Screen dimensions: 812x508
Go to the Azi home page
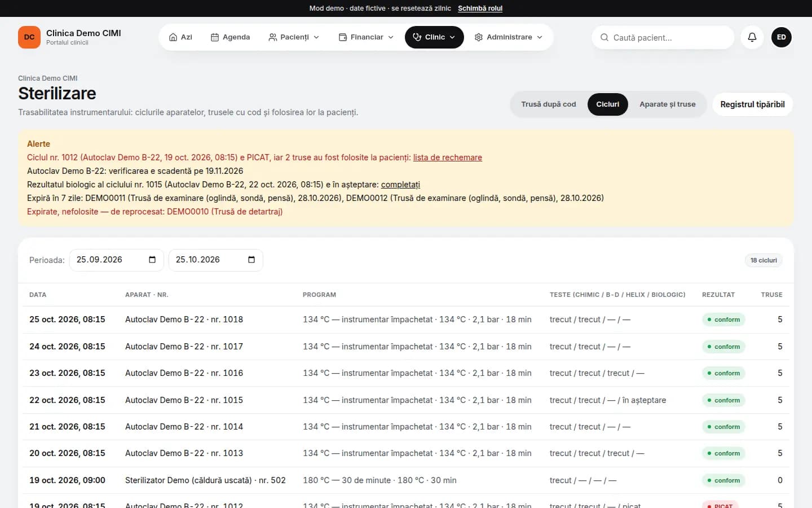[x=180, y=37]
